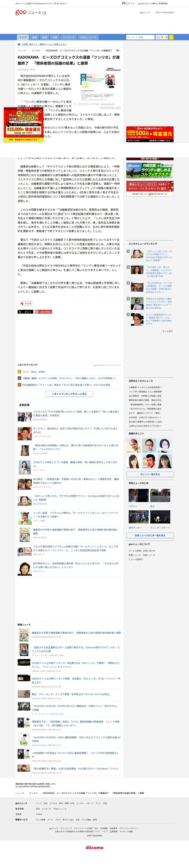Select the 動画 navigation tab
The height and width of the screenshot is (868, 189).
point(44,37)
